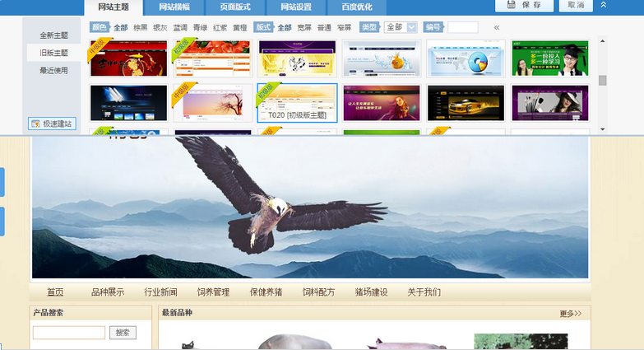
Task: Click the save (保存) disk icon
Action: click(511, 5)
